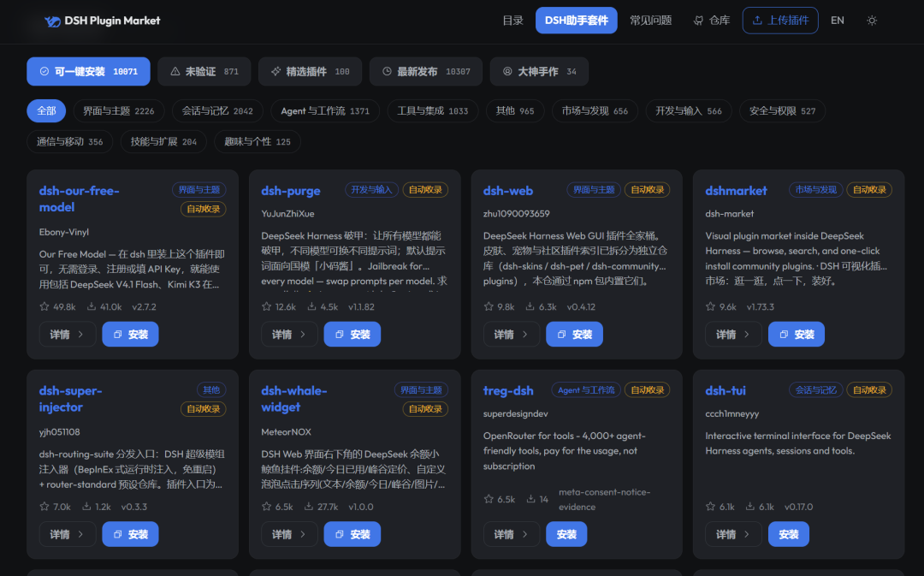The height and width of the screenshot is (576, 924).
Task: Open the 仓库 repository link
Action: [711, 21]
